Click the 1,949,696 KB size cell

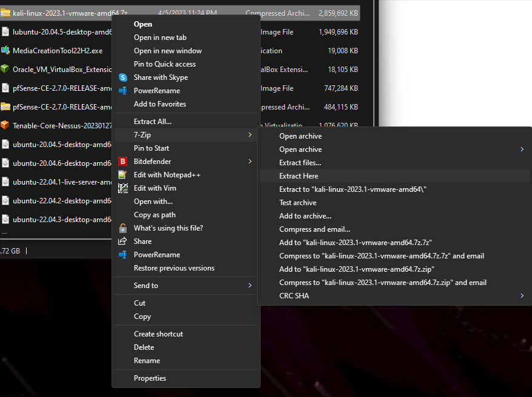pyautogui.click(x=338, y=32)
